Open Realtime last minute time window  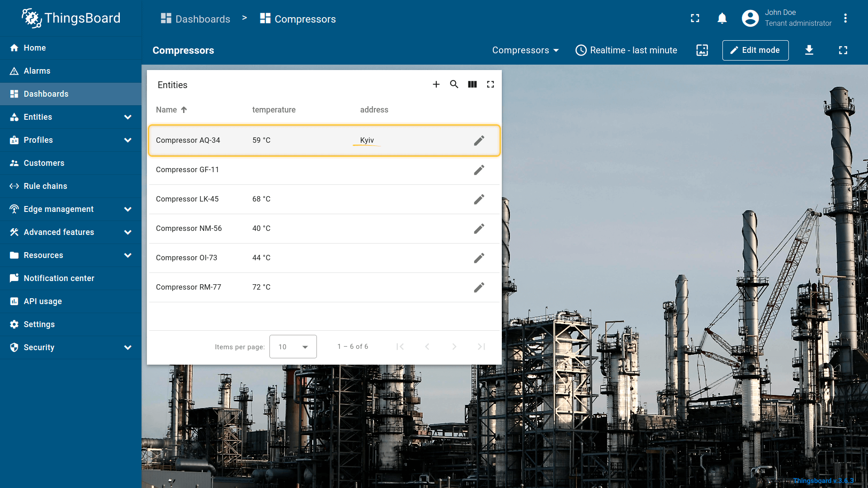point(626,50)
